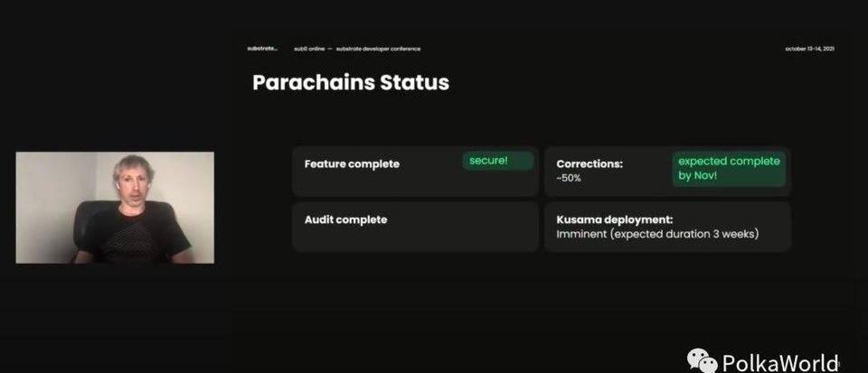The image size is (868, 373).
Task: Click the PolkaWorld watermark text
Action: coord(780,362)
